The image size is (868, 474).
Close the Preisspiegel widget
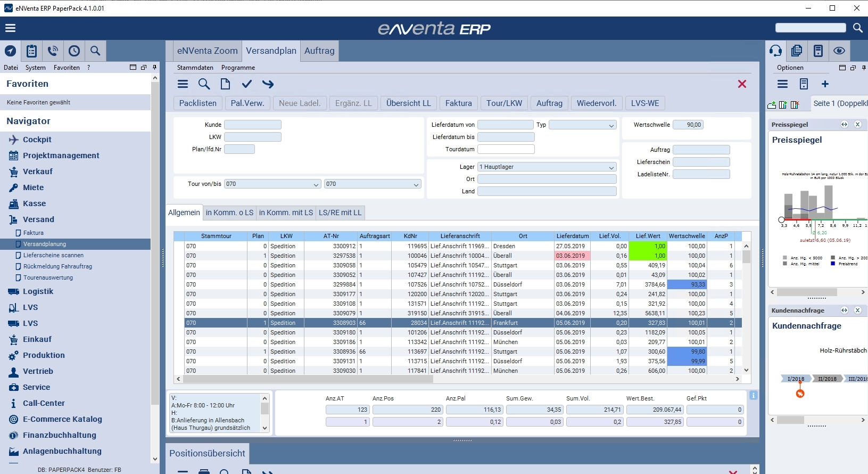coord(857,125)
